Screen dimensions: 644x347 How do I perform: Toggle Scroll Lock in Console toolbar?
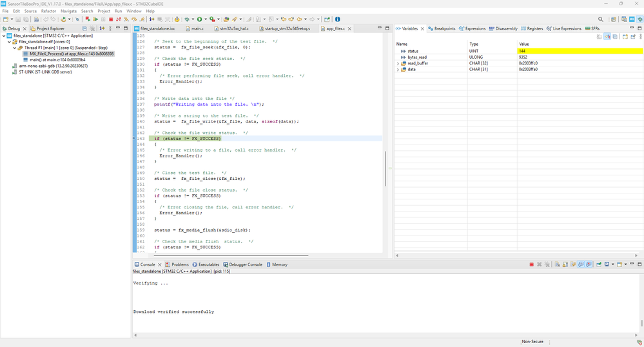(565, 264)
